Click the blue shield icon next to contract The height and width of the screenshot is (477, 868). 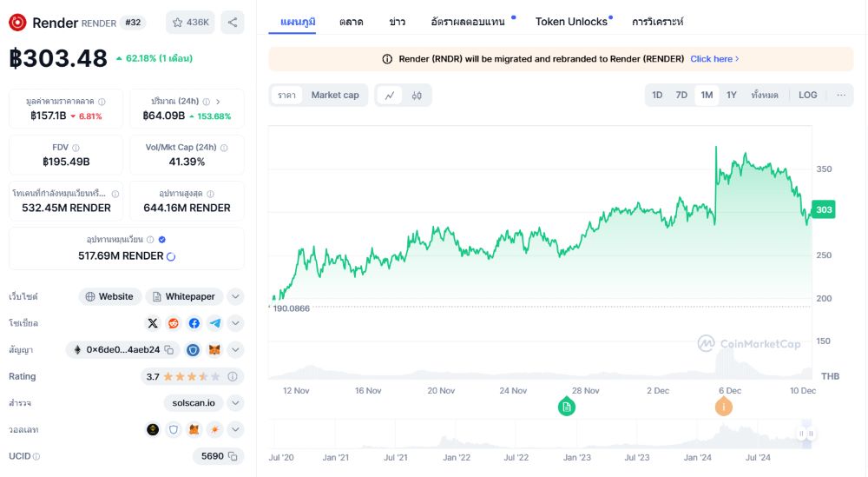193,349
